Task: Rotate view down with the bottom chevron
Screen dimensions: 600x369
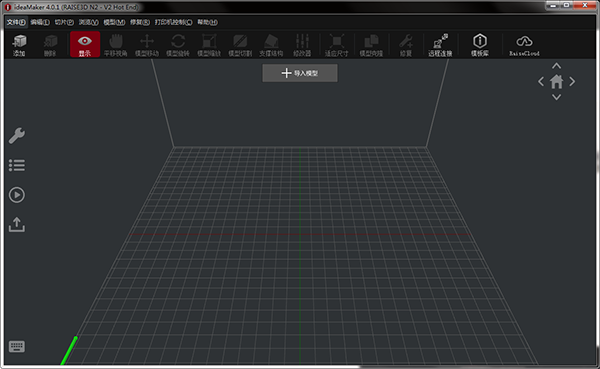Action: (x=556, y=97)
